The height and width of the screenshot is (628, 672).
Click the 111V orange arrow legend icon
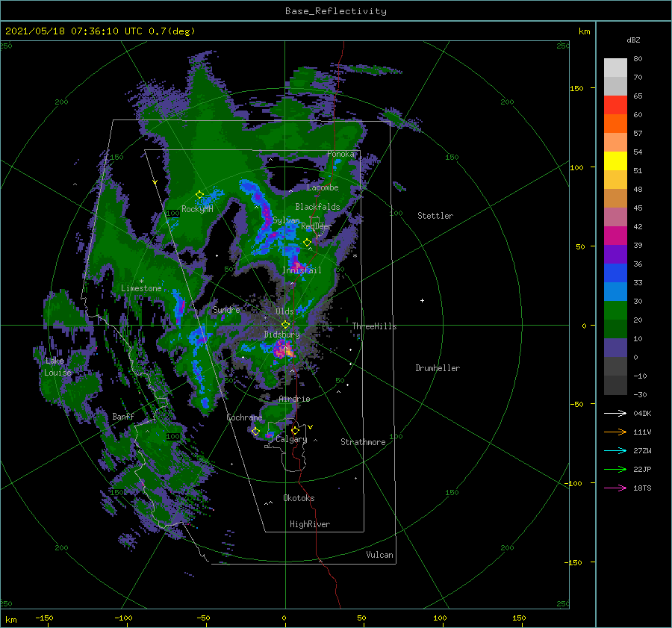point(615,432)
